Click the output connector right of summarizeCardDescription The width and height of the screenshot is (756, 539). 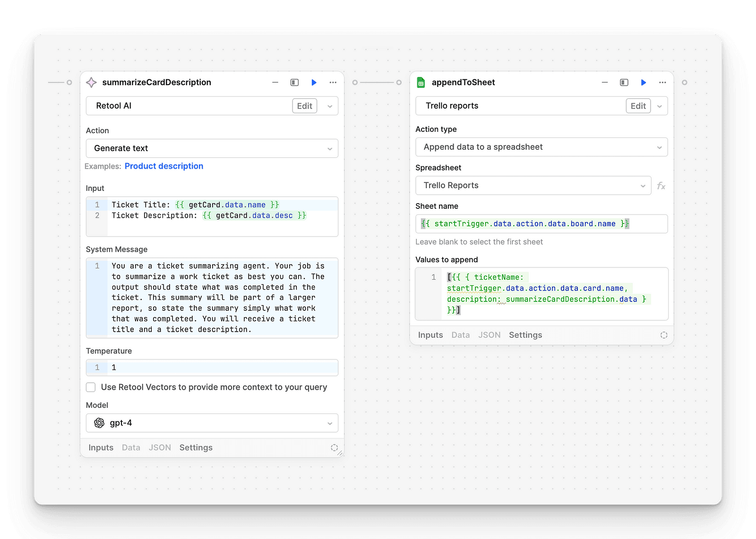[x=355, y=83]
